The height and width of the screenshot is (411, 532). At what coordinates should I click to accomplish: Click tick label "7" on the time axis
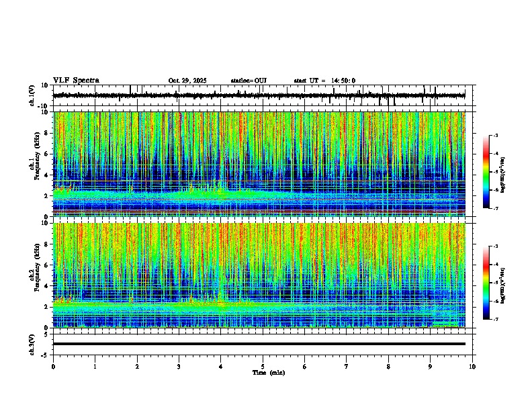pyautogui.click(x=347, y=367)
